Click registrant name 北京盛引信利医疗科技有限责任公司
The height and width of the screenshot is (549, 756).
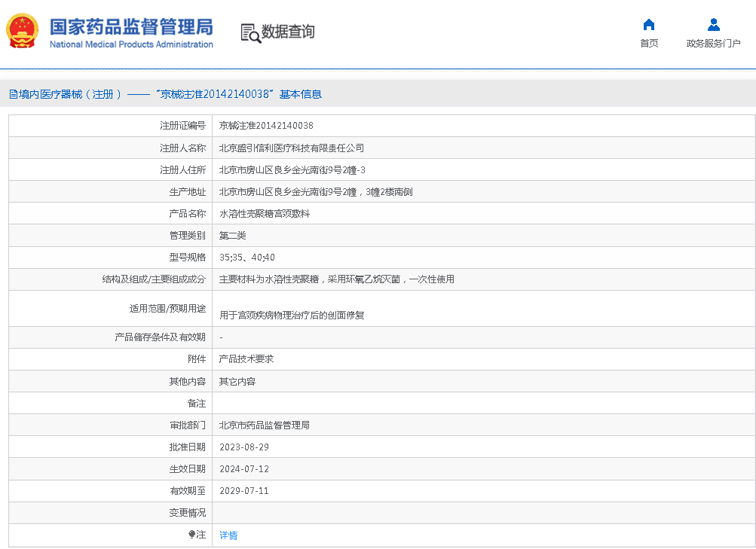click(x=291, y=148)
